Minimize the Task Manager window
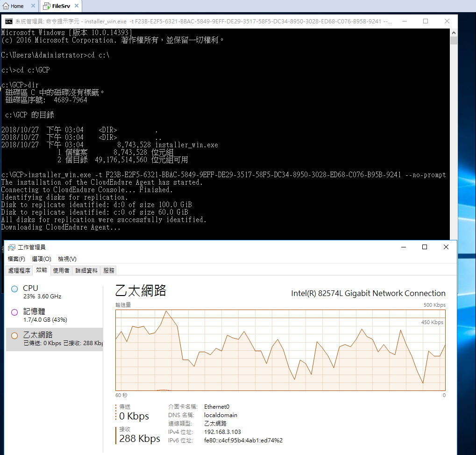476x455 pixels. pyautogui.click(x=404, y=247)
